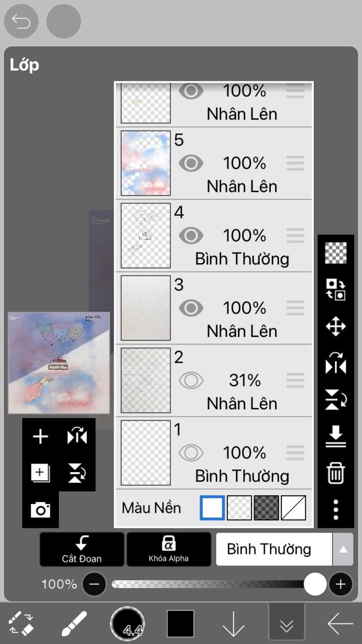This screenshot has width=362, height=644.
Task: Click the layer 5 thumbnail
Action: click(146, 163)
